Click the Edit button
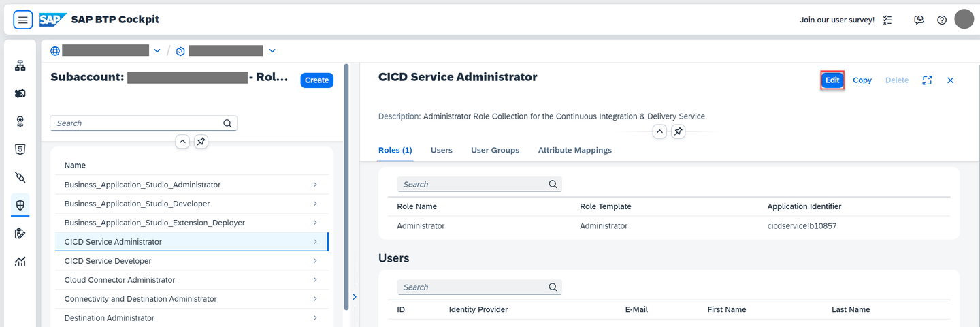Viewport: 980px width, 327px height. pyautogui.click(x=832, y=80)
